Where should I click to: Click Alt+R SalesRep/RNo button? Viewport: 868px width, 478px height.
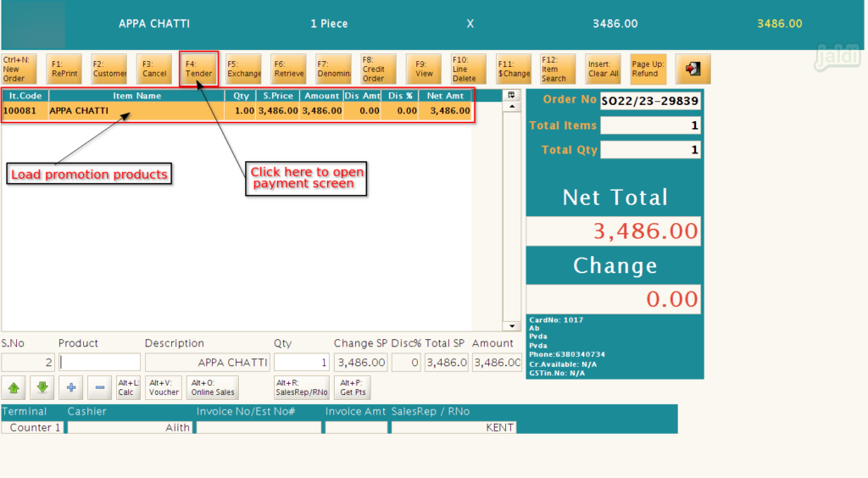(302, 387)
